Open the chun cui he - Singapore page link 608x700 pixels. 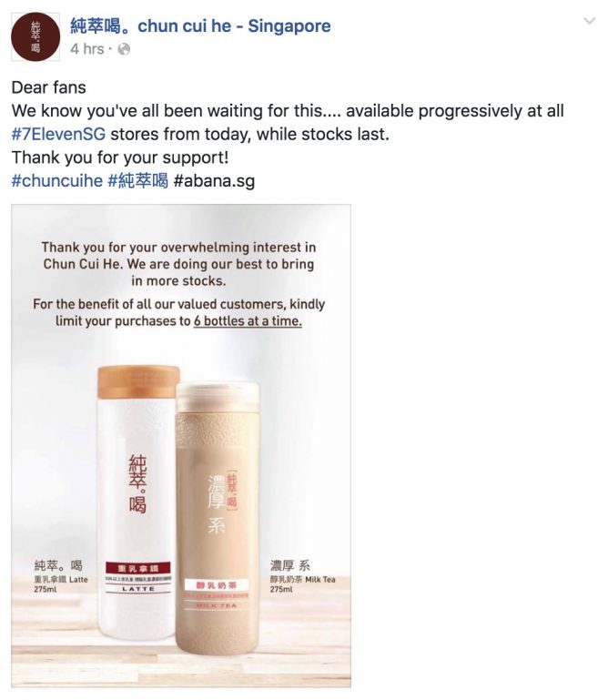tap(200, 25)
